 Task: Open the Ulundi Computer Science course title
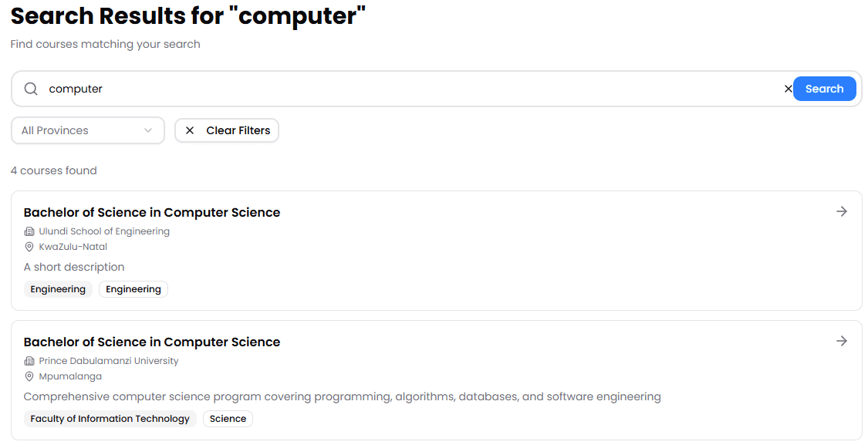click(151, 211)
